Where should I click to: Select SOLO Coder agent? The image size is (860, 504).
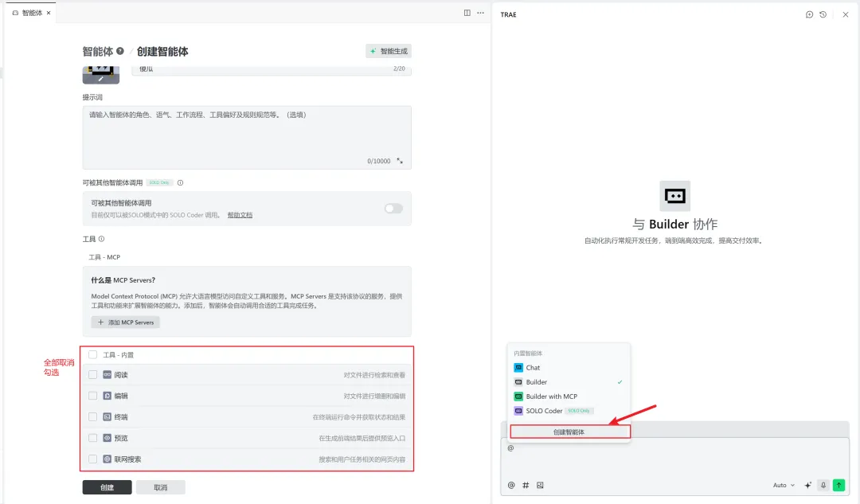coord(569,411)
